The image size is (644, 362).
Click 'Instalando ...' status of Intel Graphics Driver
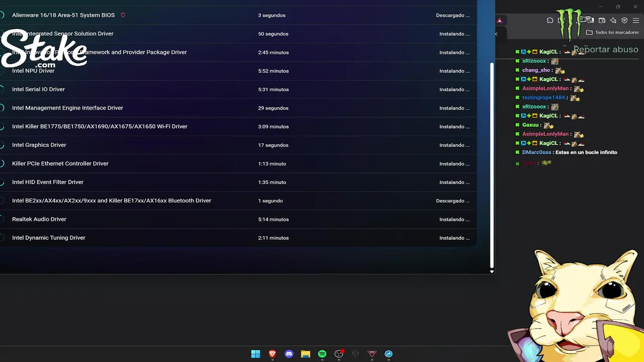tap(454, 145)
